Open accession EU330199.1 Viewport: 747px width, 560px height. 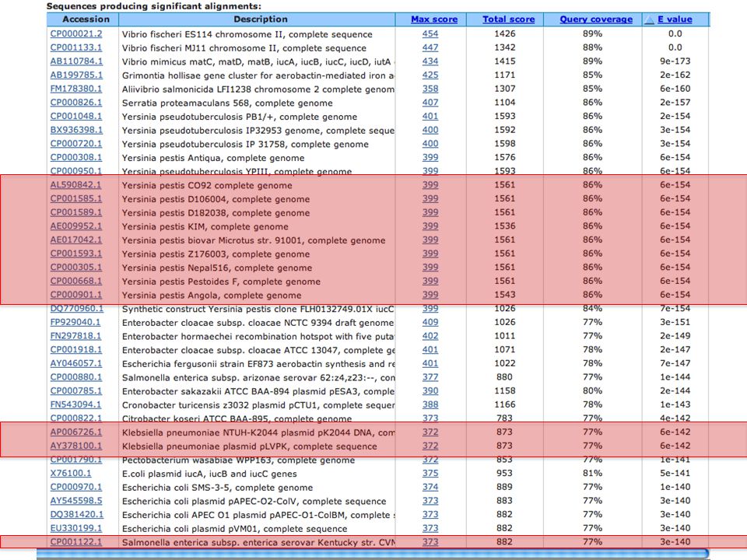(x=76, y=529)
